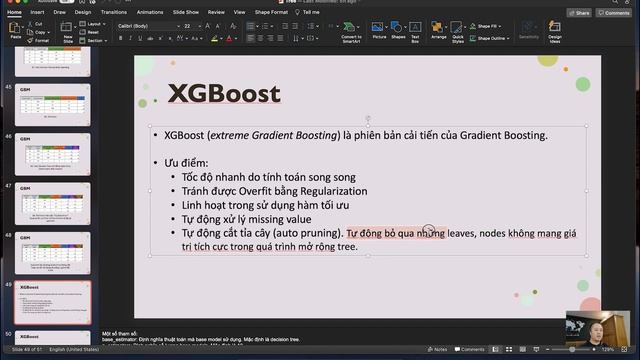Select slide 46 GBM thumbnail
This screenshot has height=360, width=640.
click(x=53, y=154)
